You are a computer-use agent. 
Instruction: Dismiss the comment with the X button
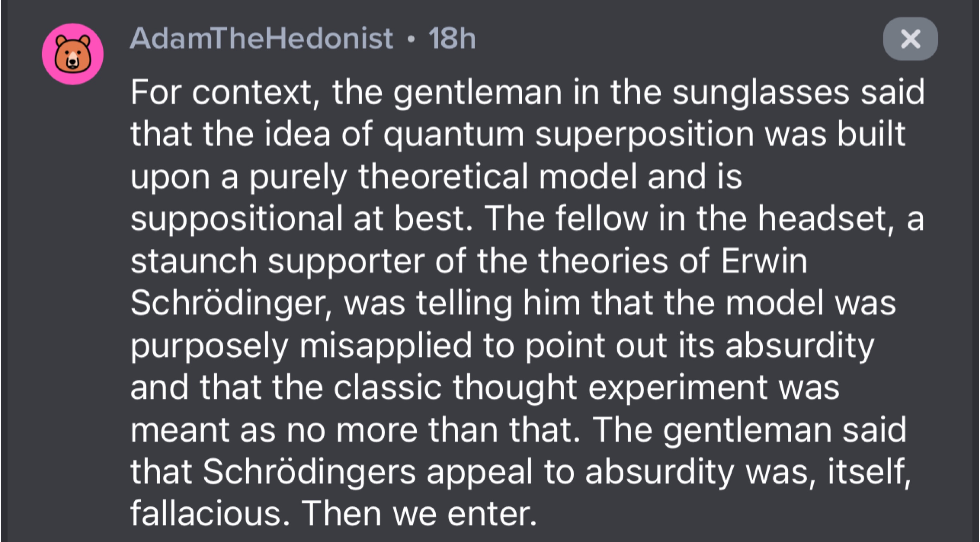tap(911, 39)
